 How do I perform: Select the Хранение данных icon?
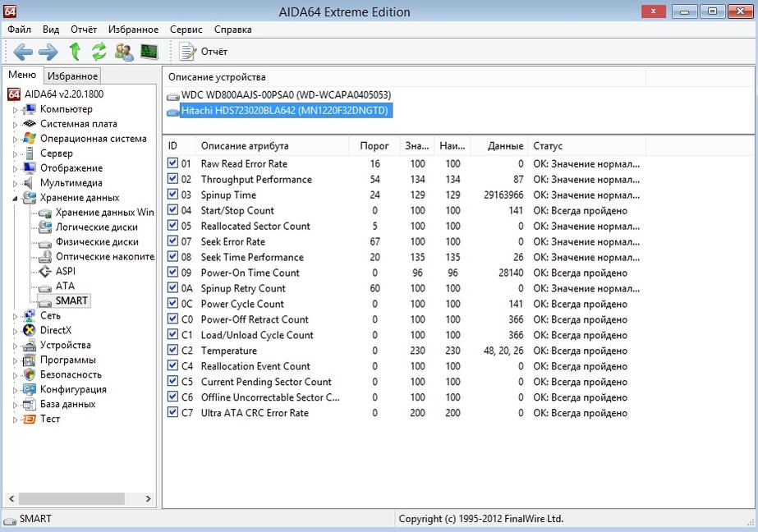point(30,198)
